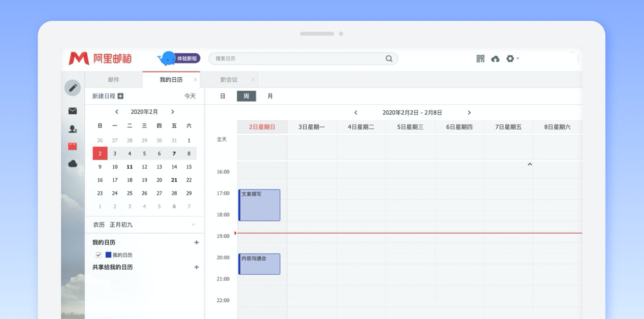Open the cloud drive icon in sidebar
The image size is (644, 319).
[x=73, y=164]
